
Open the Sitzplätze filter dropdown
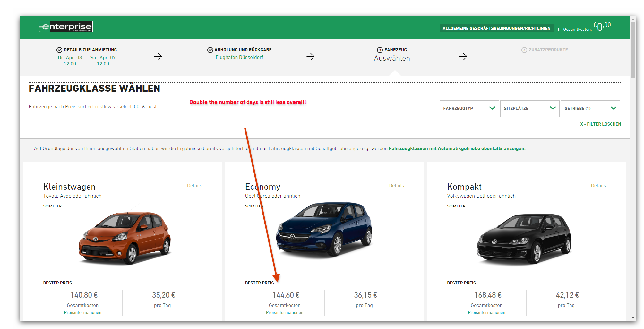530,109
